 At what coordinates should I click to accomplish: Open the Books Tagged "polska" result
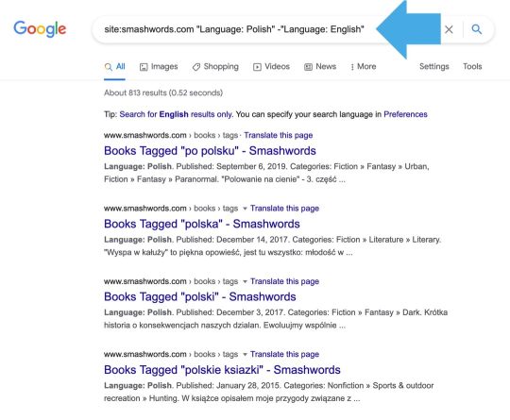pos(202,224)
